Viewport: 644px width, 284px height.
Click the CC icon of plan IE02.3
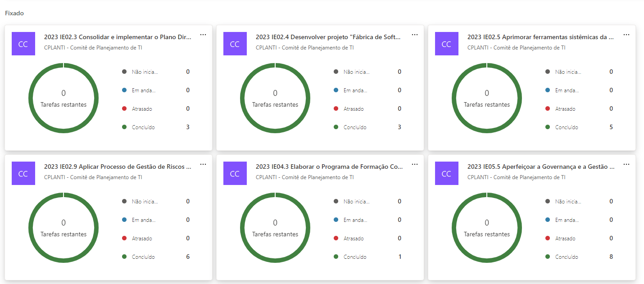[x=23, y=44]
